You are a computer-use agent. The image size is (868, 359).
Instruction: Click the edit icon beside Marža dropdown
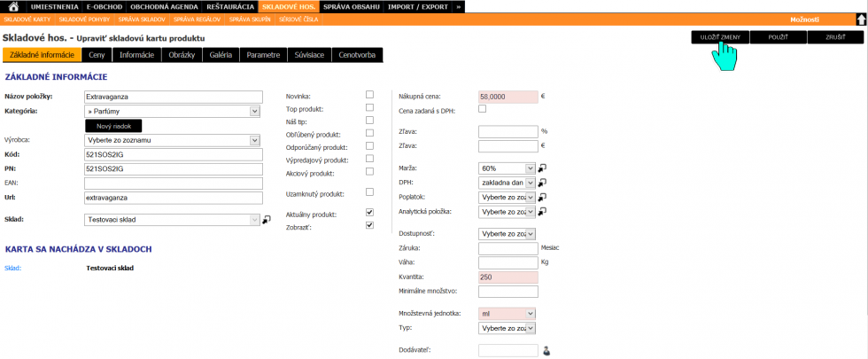[542, 168]
